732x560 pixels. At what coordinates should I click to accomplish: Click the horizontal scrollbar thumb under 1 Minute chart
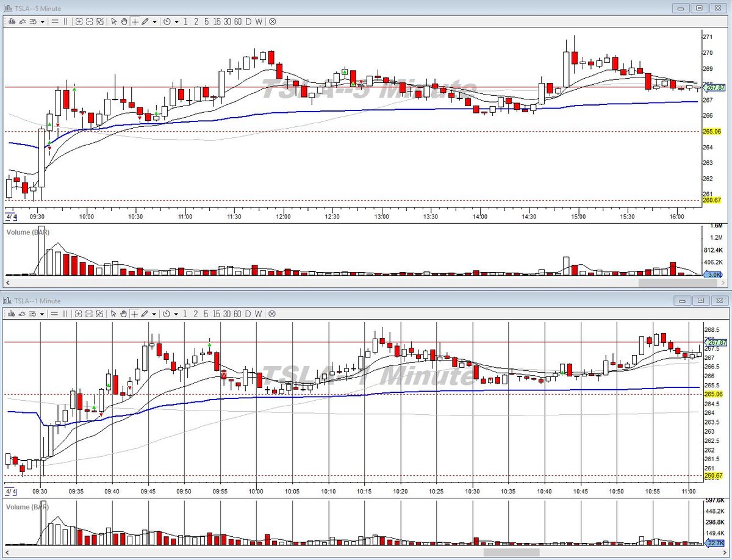(511, 553)
